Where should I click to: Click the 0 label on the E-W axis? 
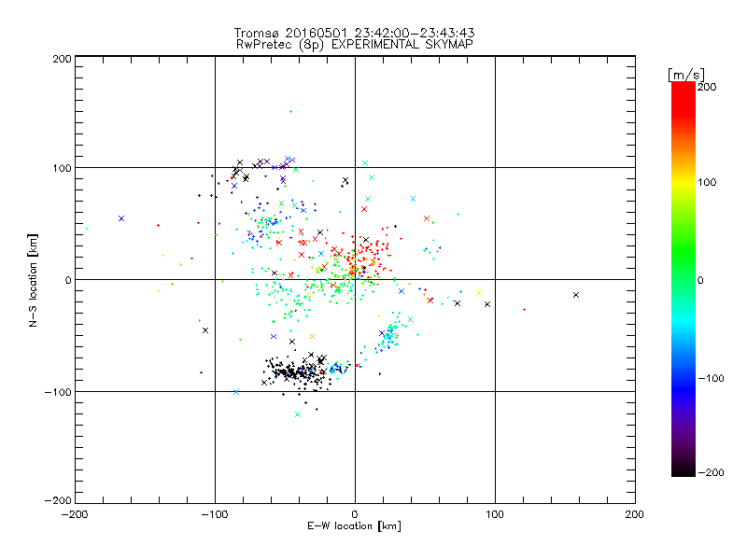click(355, 515)
